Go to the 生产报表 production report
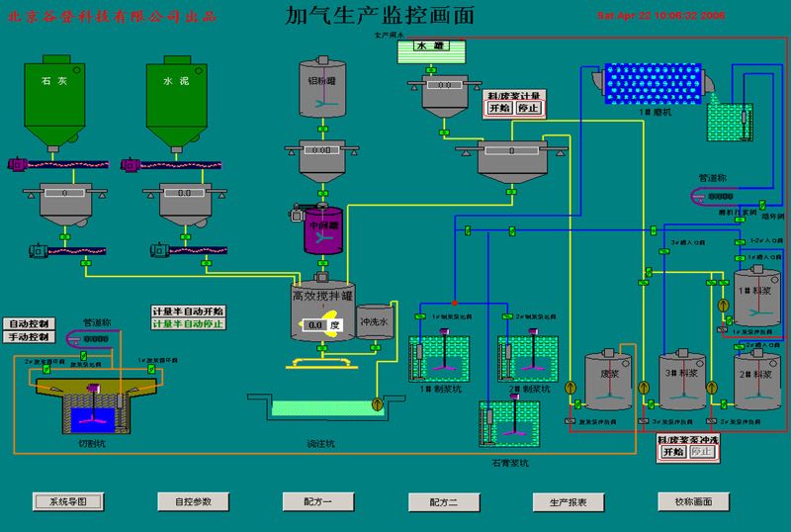This screenshot has height=532, width=791. pos(569,501)
